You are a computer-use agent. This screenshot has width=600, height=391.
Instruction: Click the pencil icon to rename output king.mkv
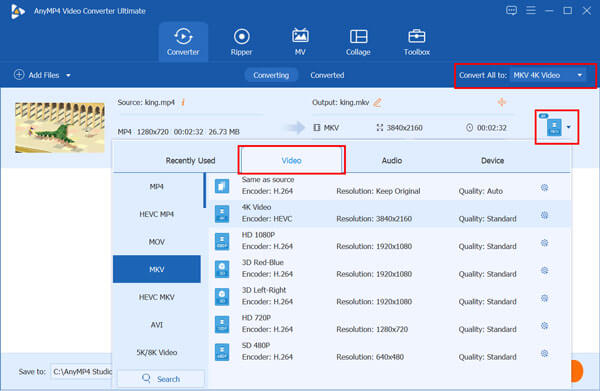pos(377,102)
